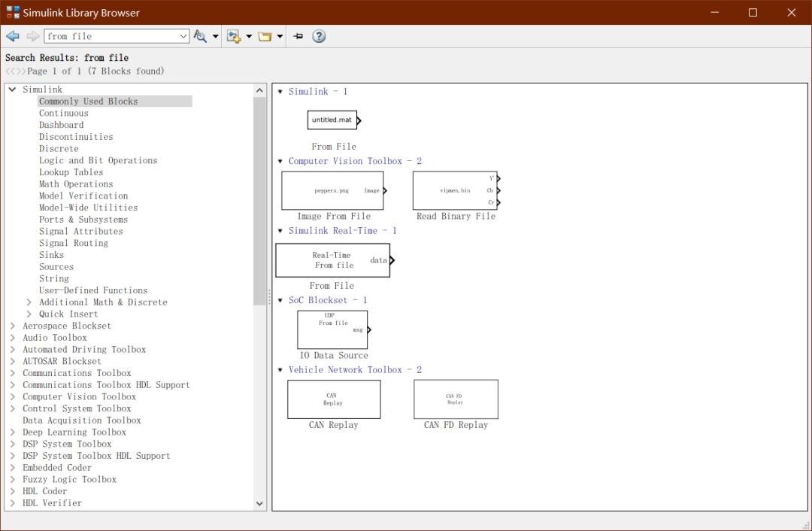812x531 pixels.
Task: Expand the Deep Learning Toolbox node
Action: [12, 432]
